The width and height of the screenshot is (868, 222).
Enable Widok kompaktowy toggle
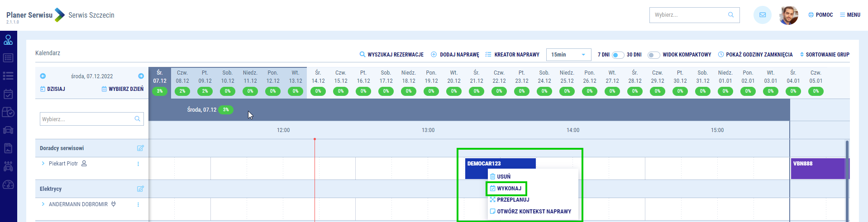(x=653, y=55)
